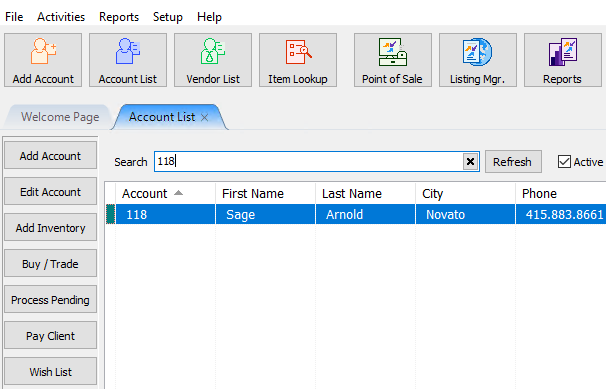Open the Activities menu
The height and width of the screenshot is (389, 606).
click(61, 17)
